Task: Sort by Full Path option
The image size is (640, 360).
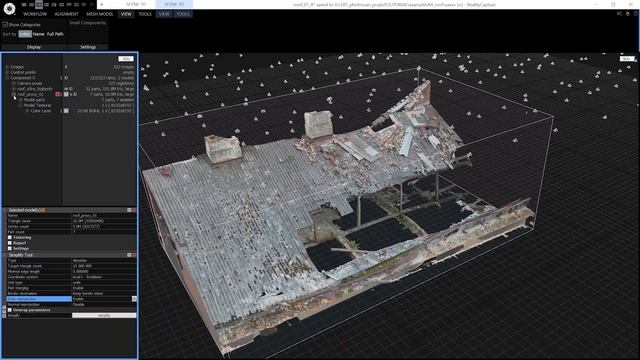Action: tap(55, 34)
